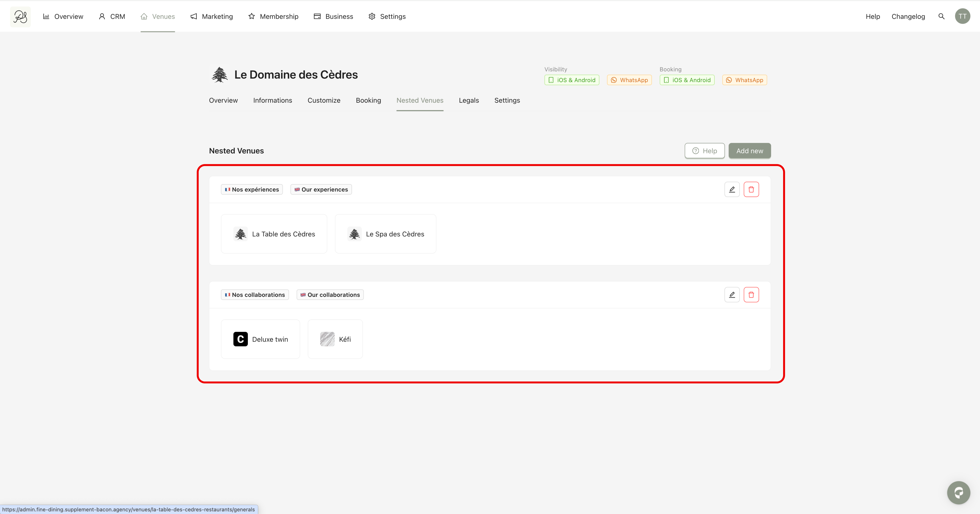Open the Marketing menu
980x514 pixels.
tap(212, 16)
